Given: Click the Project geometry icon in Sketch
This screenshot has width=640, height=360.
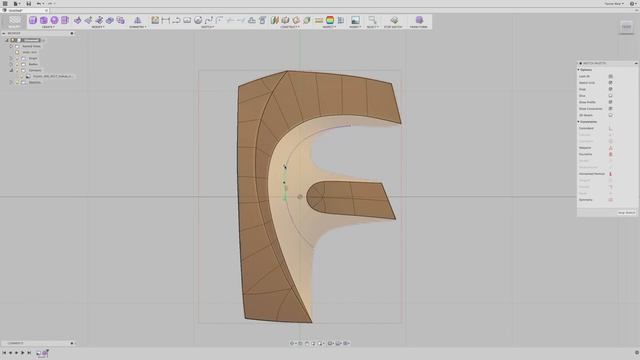Looking at the screenshot, I should [262, 20].
